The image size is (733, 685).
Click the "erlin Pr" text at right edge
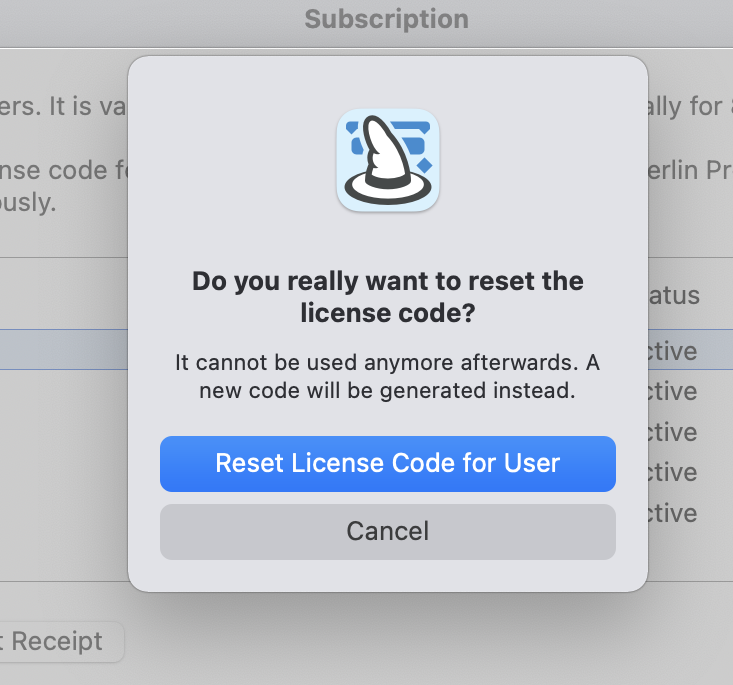click(x=690, y=171)
